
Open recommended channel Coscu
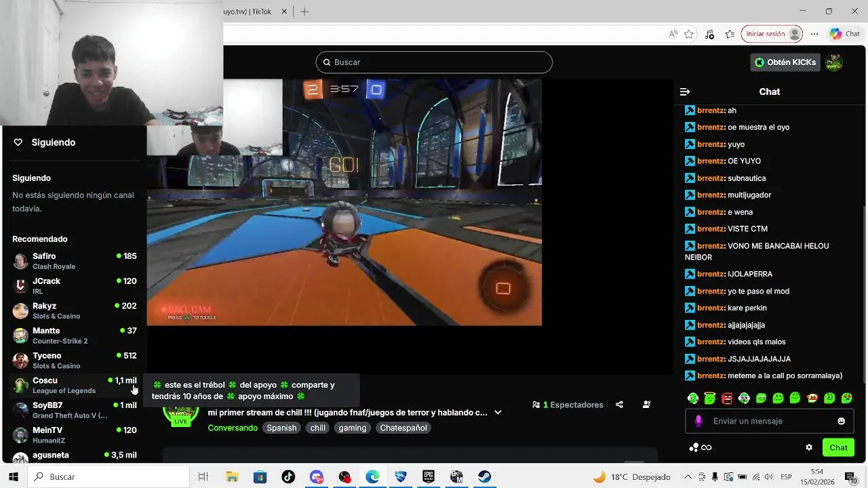click(75, 385)
